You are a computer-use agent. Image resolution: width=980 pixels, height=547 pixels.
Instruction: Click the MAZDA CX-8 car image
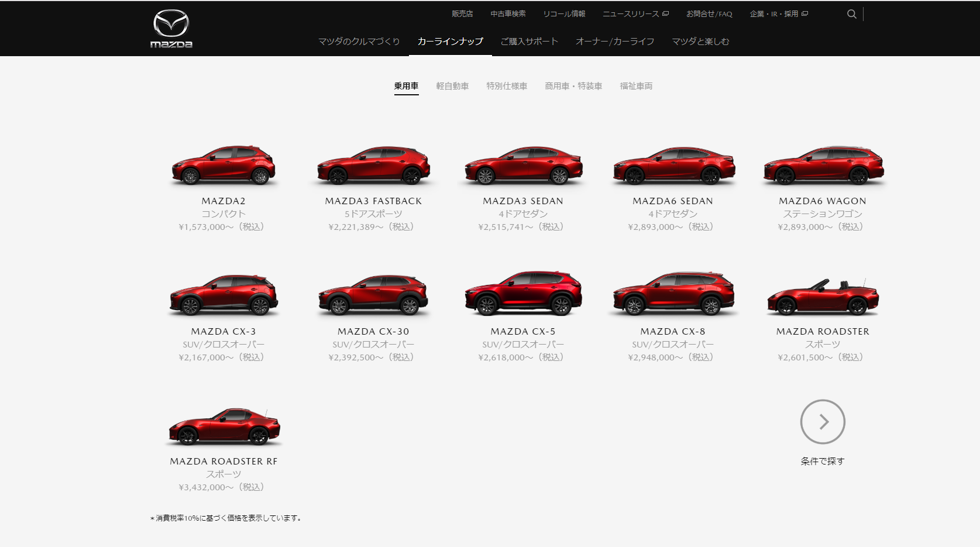pyautogui.click(x=673, y=294)
